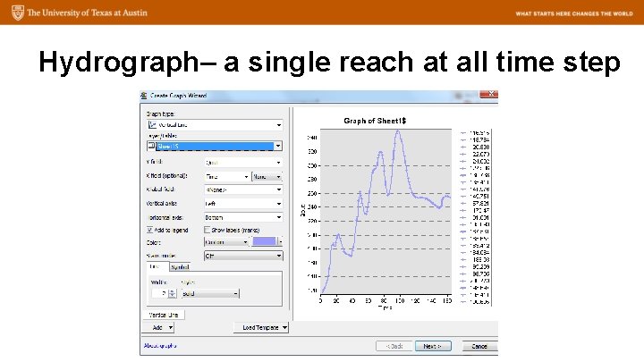Click the table icon beside Sheet1$
This screenshot has width=644, height=362.
[151, 146]
